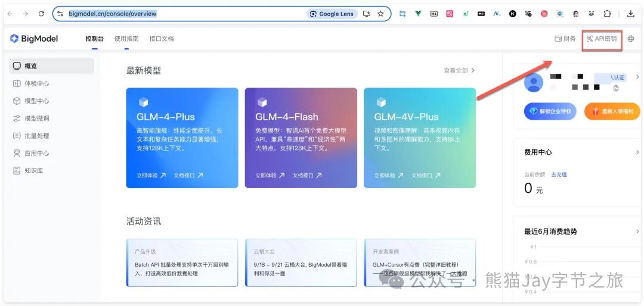Image resolution: width=644 pixels, height=306 pixels.
Task: Open the 使用指南 tab
Action: click(x=126, y=39)
